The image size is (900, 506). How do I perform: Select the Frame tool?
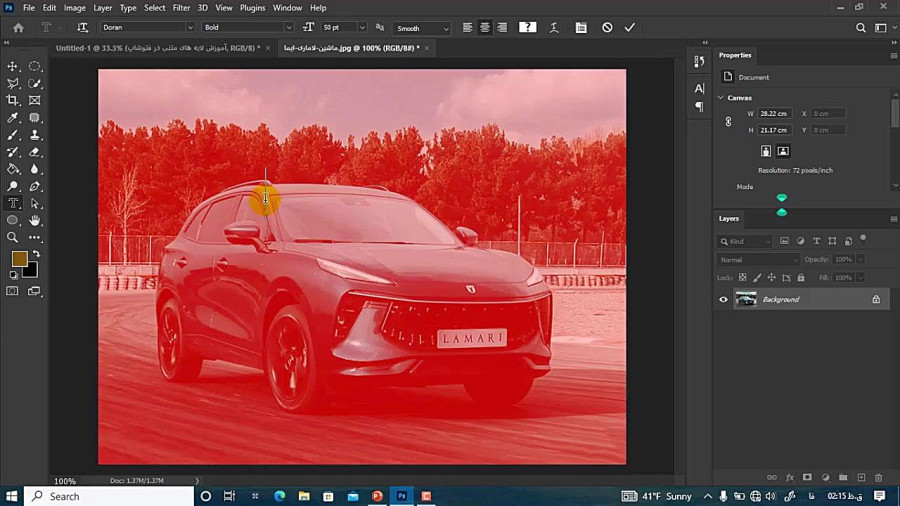(x=34, y=100)
